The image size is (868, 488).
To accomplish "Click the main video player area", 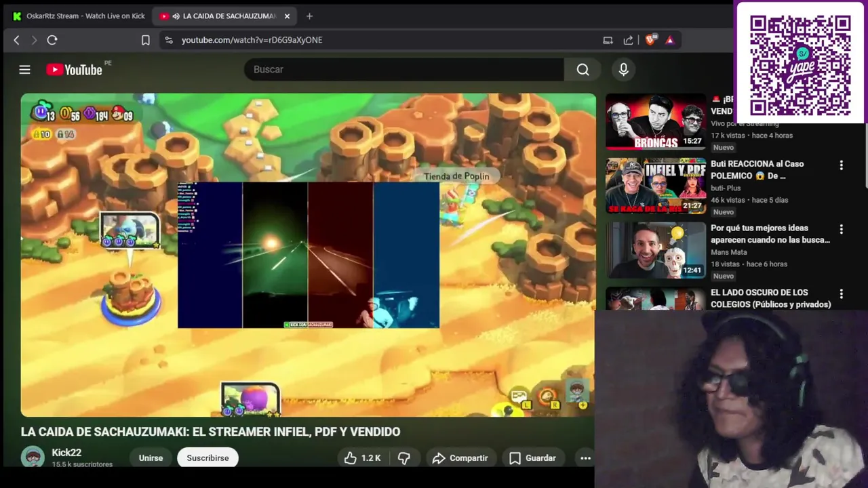I will coord(309,255).
